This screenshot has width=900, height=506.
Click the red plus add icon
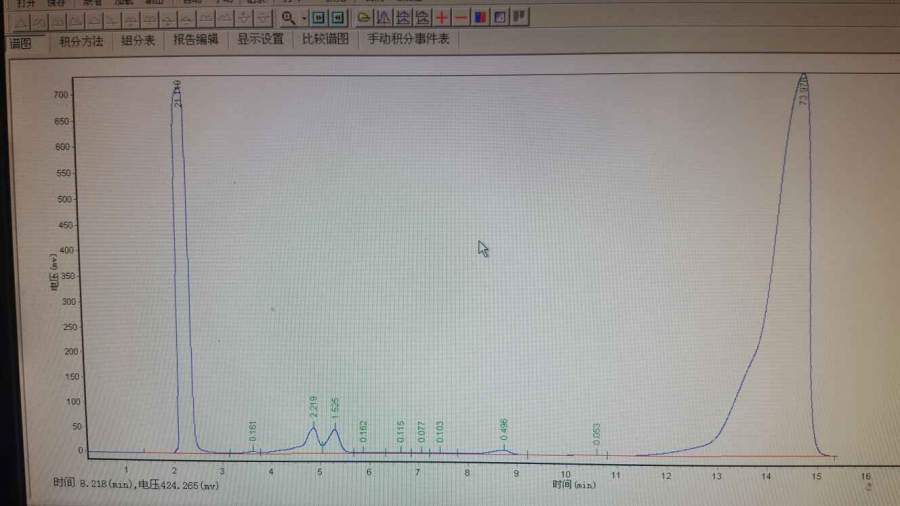[x=441, y=18]
